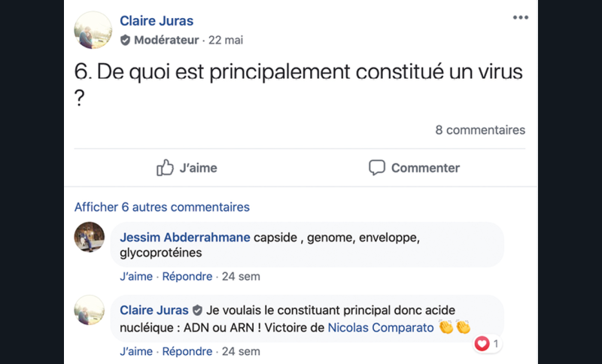Click the moderator shield badge under author
The height and width of the screenshot is (364, 602).
[x=126, y=40]
